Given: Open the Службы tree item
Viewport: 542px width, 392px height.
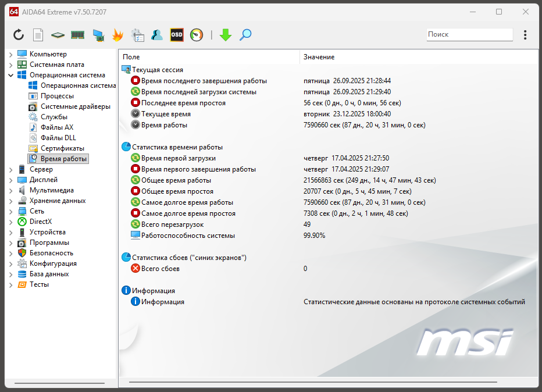Looking at the screenshot, I should [54, 117].
